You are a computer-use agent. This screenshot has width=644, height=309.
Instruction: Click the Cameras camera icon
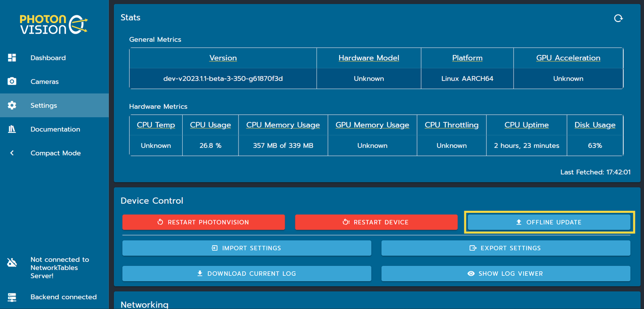(x=12, y=82)
